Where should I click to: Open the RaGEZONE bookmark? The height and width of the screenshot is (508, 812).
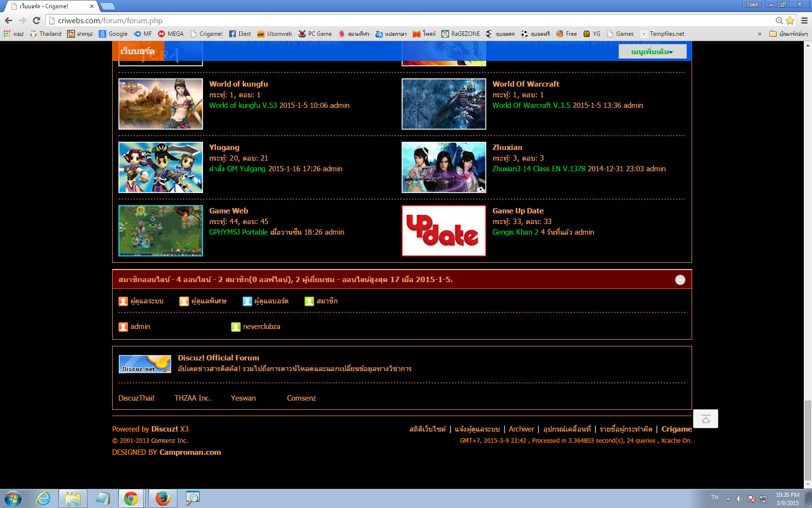click(461, 34)
